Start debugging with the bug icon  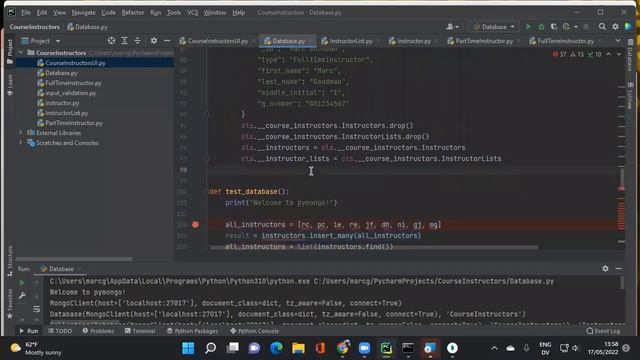pos(541,27)
